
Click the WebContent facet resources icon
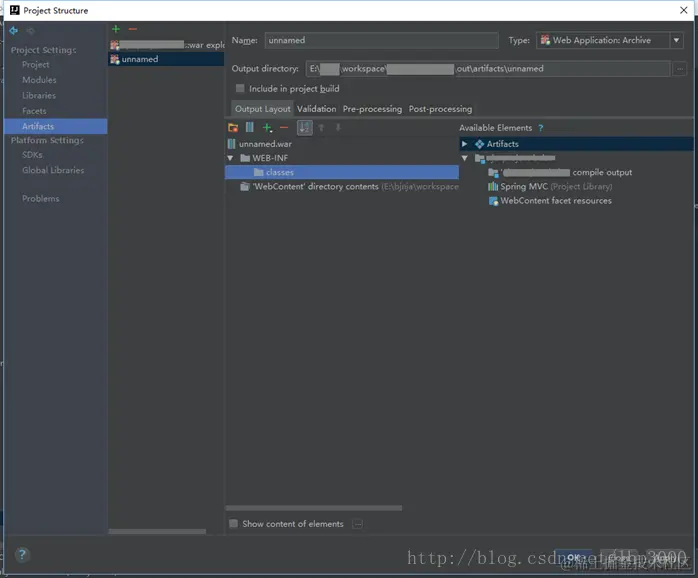493,201
